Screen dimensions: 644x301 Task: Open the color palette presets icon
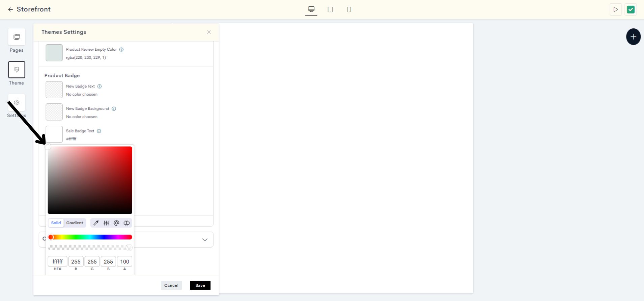(x=116, y=223)
